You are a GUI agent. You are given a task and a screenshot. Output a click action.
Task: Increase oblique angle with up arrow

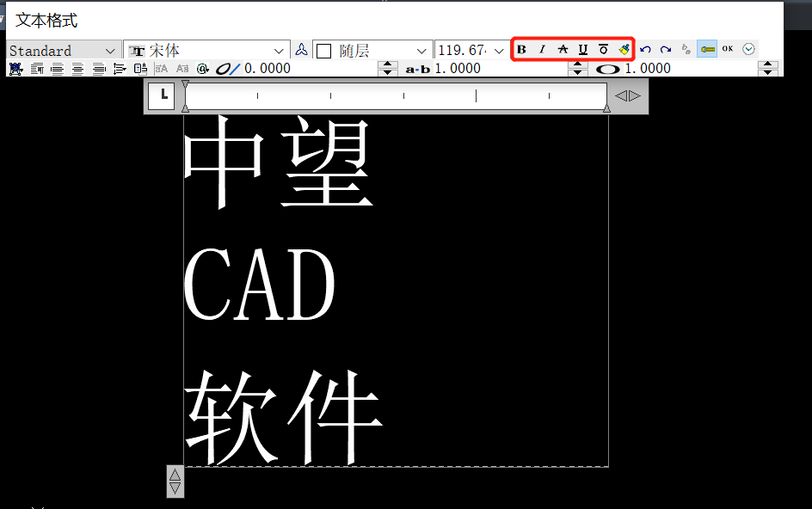tap(388, 64)
